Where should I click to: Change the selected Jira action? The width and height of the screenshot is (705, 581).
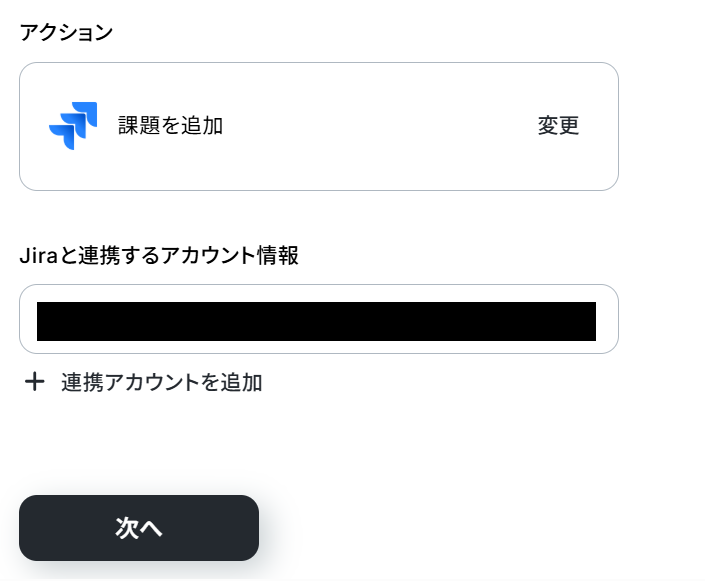coord(558,125)
